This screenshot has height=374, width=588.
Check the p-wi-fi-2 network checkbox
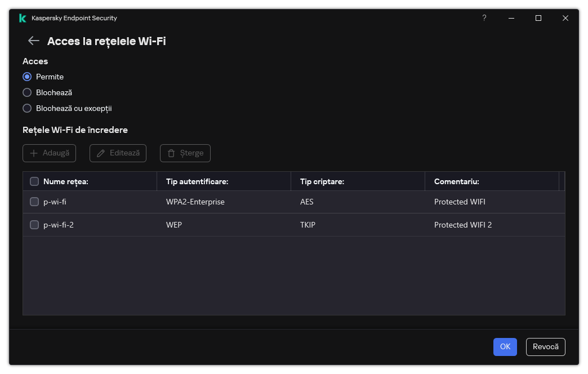point(34,225)
